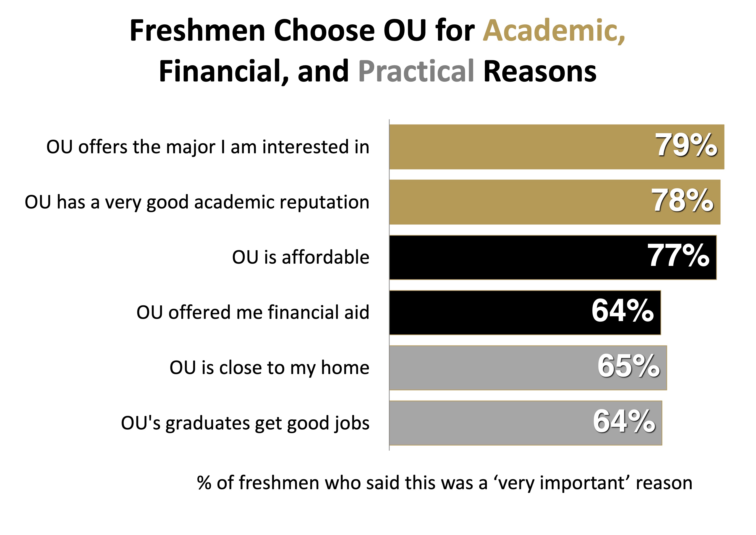Screen dimensions: 756x535
Task: Click the gray 'Practical' word in the title
Action: (416, 71)
